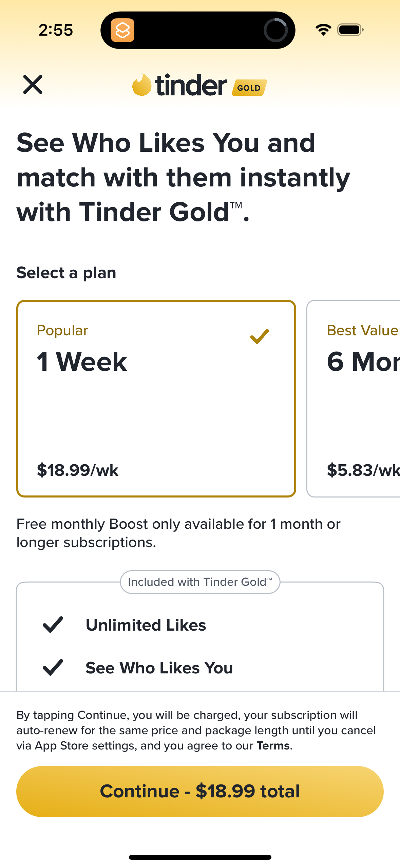Tap the checkmark icon beside Unlimited Likes

click(53, 625)
